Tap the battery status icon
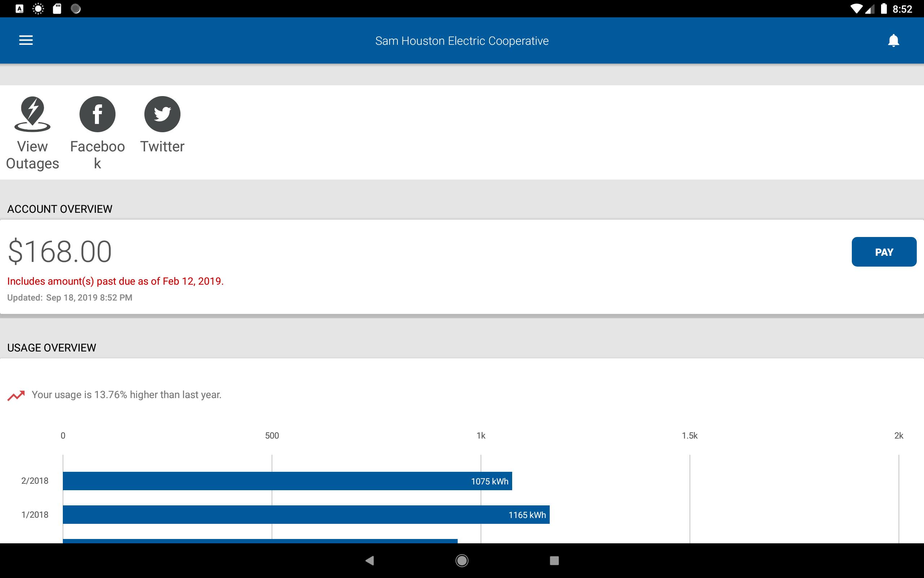Viewport: 924px width, 578px height. (884, 9)
